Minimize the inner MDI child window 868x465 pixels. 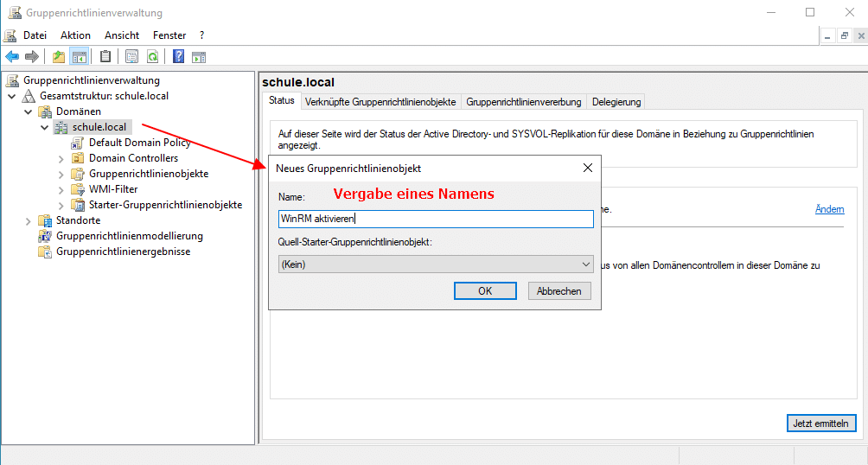point(827,36)
